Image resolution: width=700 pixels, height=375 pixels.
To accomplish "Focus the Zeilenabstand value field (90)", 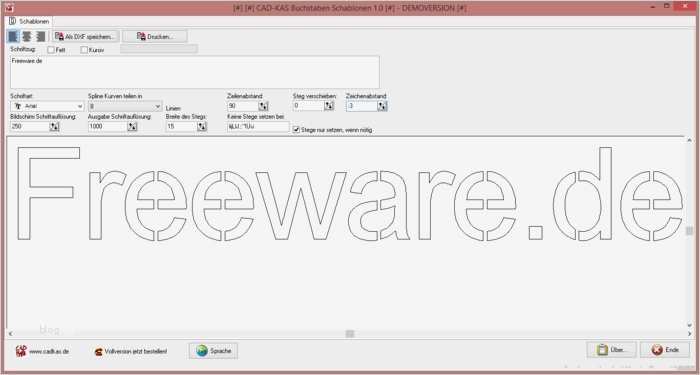I will click(x=243, y=106).
